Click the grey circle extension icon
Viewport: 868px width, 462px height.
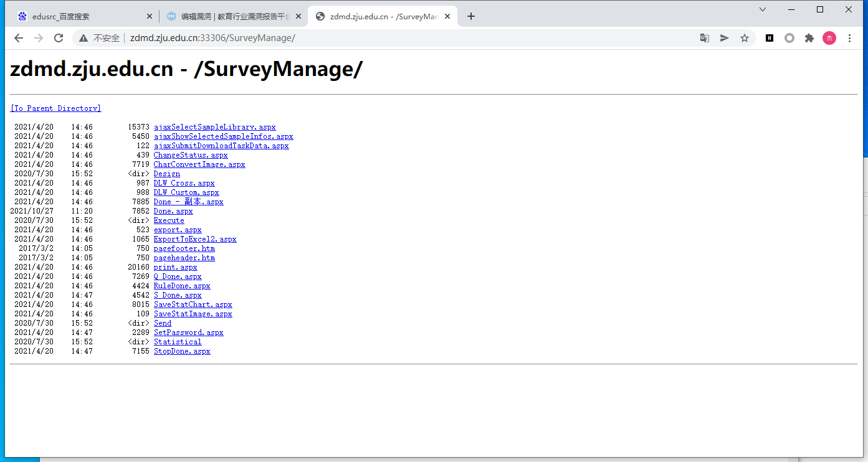[x=789, y=38]
